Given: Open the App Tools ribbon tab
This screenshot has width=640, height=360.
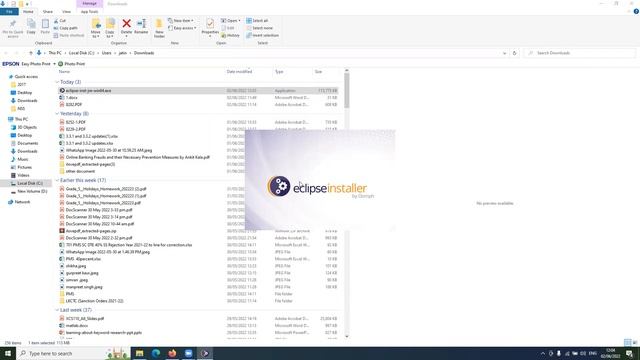Looking at the screenshot, I should click(x=89, y=11).
